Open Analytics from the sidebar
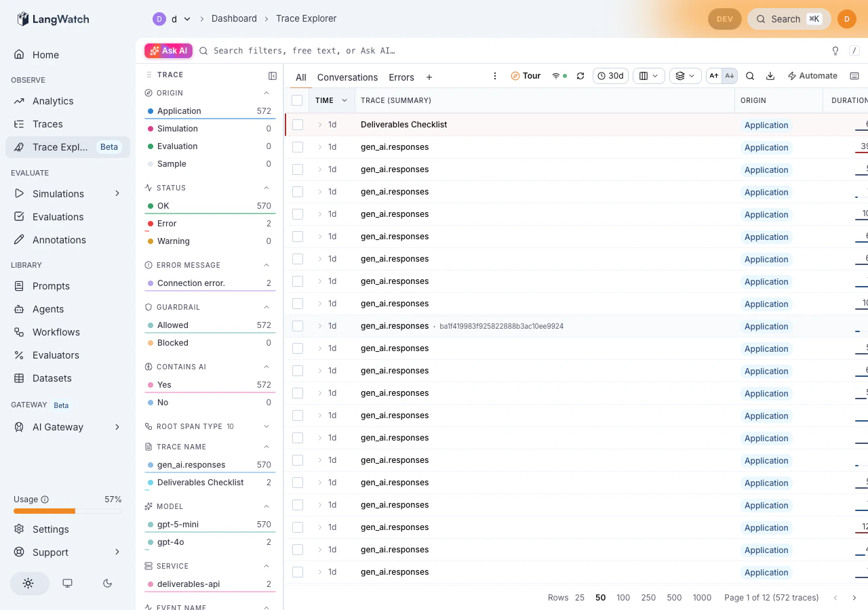 tap(68, 101)
